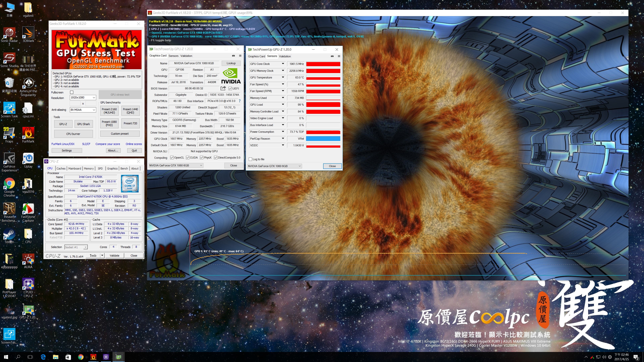Click the Validate button in CPU-Z
The height and width of the screenshot is (362, 644).
(x=115, y=255)
